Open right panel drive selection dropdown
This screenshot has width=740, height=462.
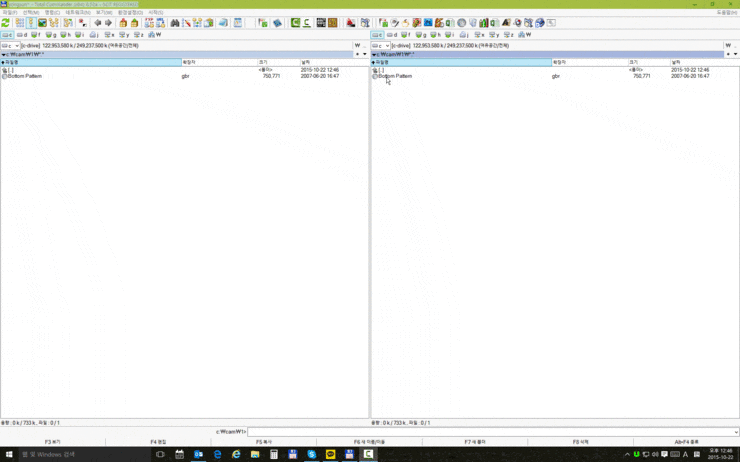click(381, 45)
